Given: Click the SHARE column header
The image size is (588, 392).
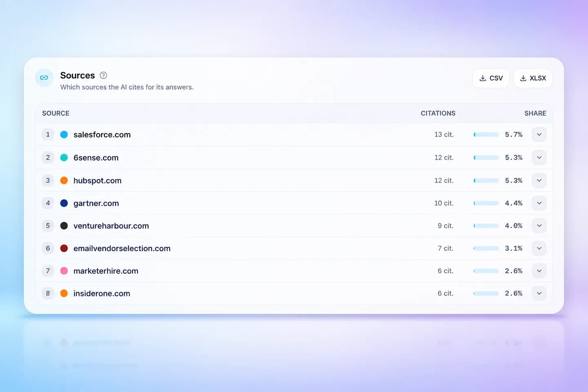Looking at the screenshot, I should pos(535,113).
